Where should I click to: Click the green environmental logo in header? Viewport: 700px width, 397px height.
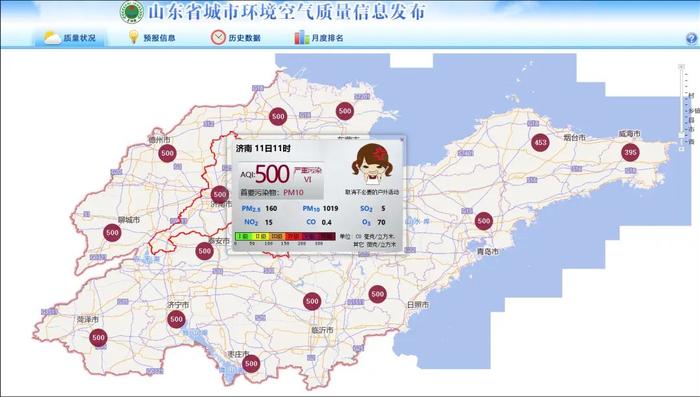tap(132, 12)
